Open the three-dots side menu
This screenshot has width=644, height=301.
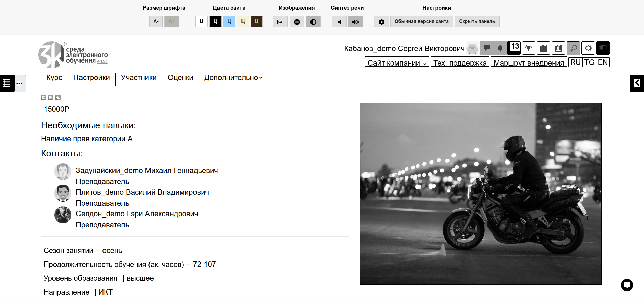20,83
